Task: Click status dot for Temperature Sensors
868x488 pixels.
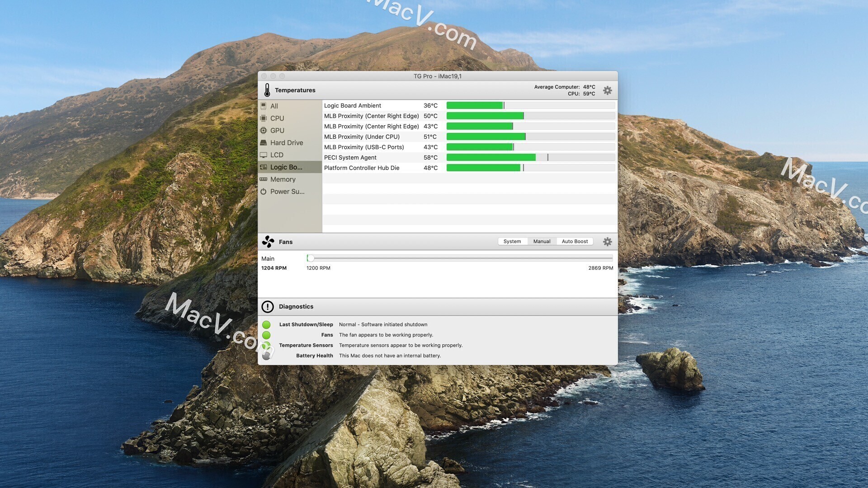Action: [x=266, y=345]
